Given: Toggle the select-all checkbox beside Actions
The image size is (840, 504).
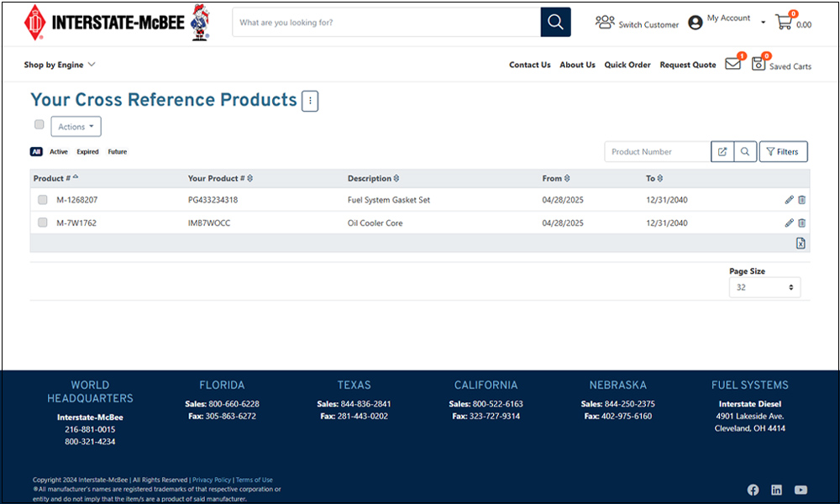Looking at the screenshot, I should tap(39, 124).
